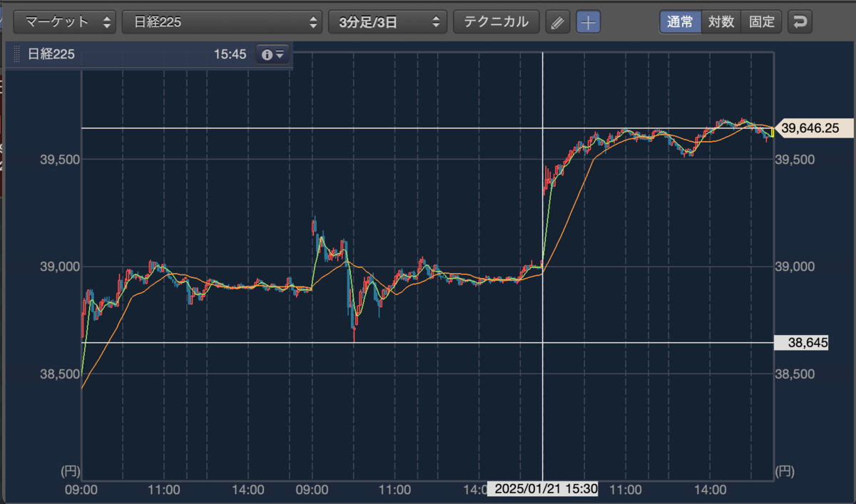This screenshot has height=504, width=856.
Task: Click the テクニカル button
Action: [x=496, y=21]
